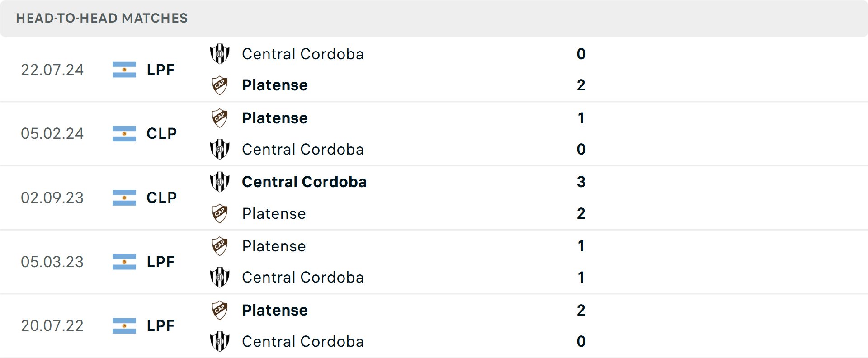Image resolution: width=868 pixels, height=358 pixels.
Task: Open the CLP competition from the 05.02.24 match
Action: (x=161, y=133)
